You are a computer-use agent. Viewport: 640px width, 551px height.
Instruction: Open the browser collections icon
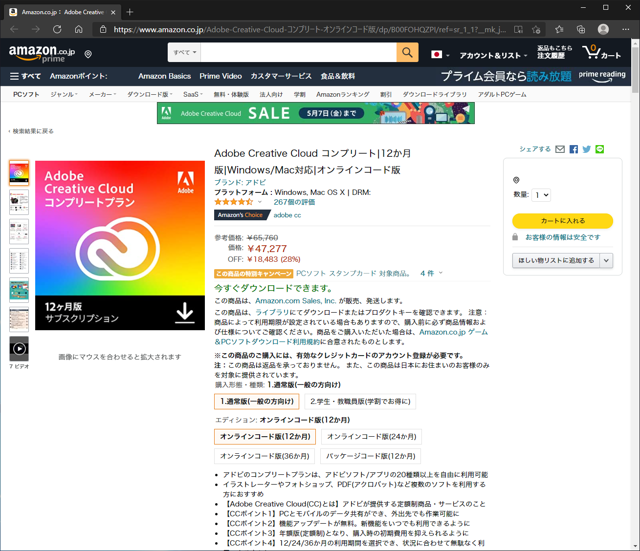tap(581, 29)
